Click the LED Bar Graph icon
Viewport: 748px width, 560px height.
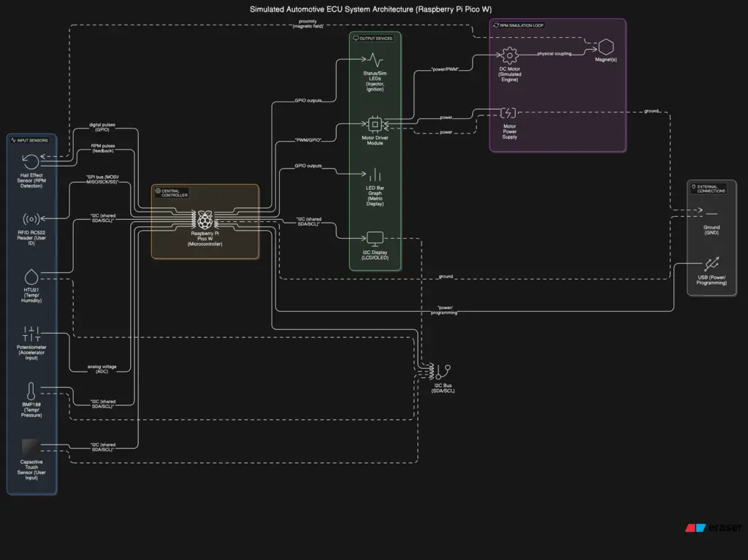point(375,174)
